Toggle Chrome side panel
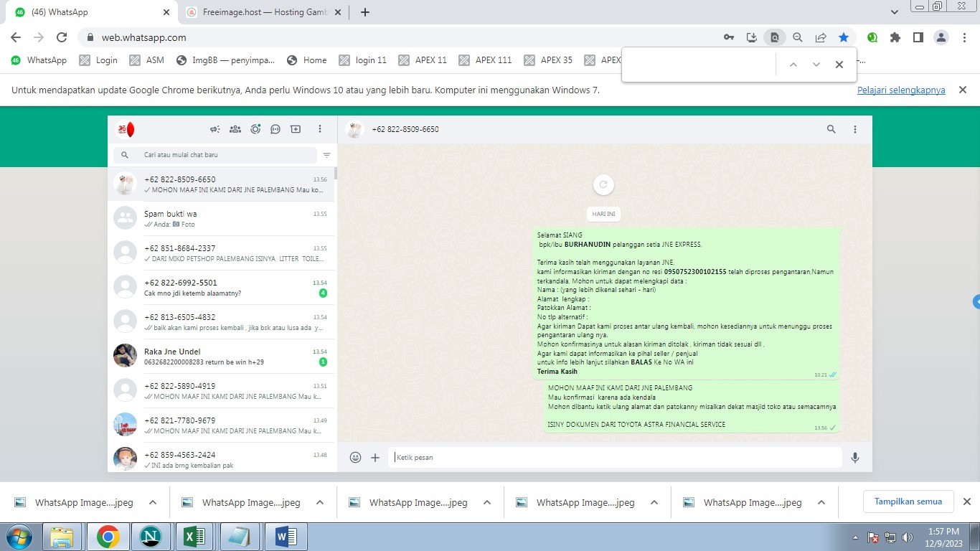 [918, 37]
